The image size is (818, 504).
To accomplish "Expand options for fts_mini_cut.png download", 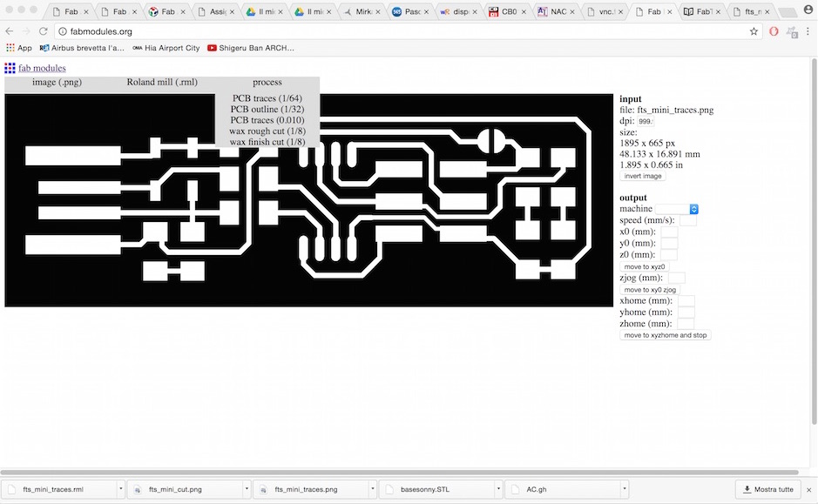I will pyautogui.click(x=247, y=489).
